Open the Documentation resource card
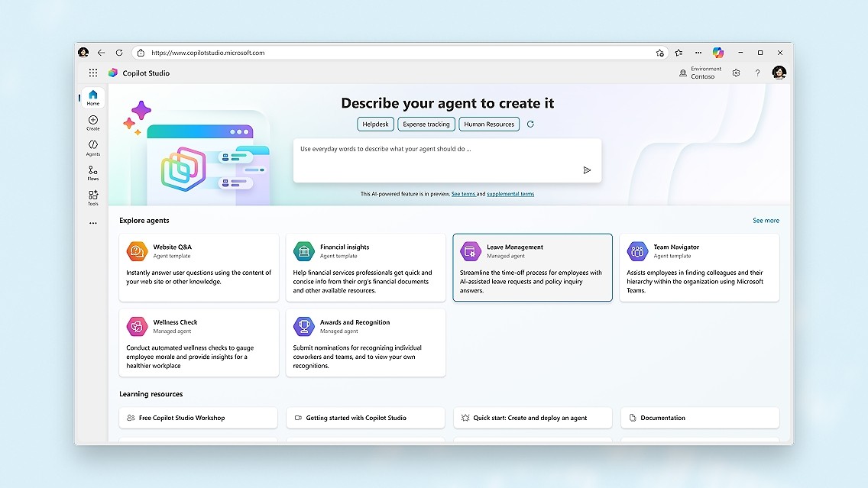This screenshot has height=488, width=868. click(x=700, y=418)
